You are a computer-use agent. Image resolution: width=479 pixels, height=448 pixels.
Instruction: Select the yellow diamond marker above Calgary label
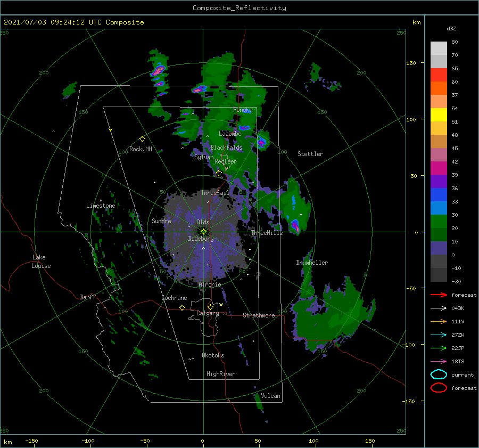pos(210,307)
